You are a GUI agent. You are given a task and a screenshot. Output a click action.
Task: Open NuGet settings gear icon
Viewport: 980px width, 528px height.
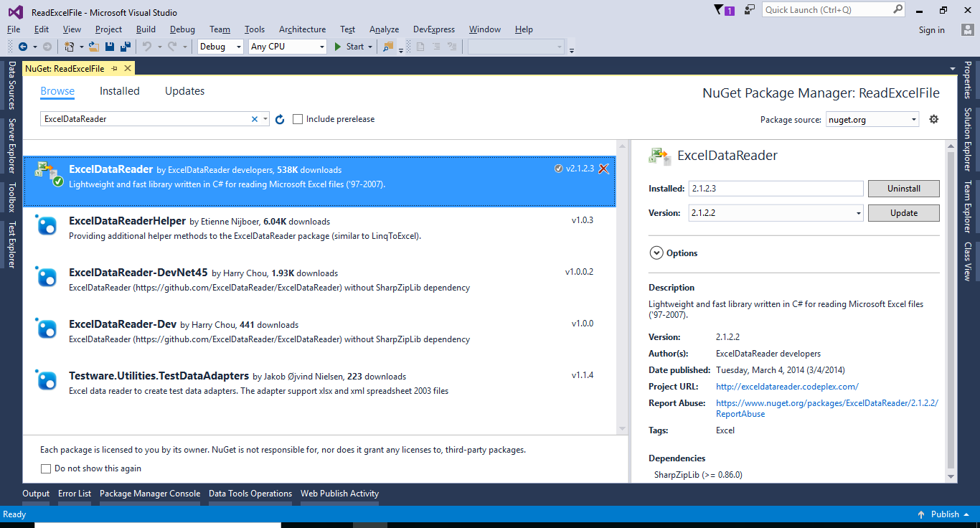(x=933, y=119)
